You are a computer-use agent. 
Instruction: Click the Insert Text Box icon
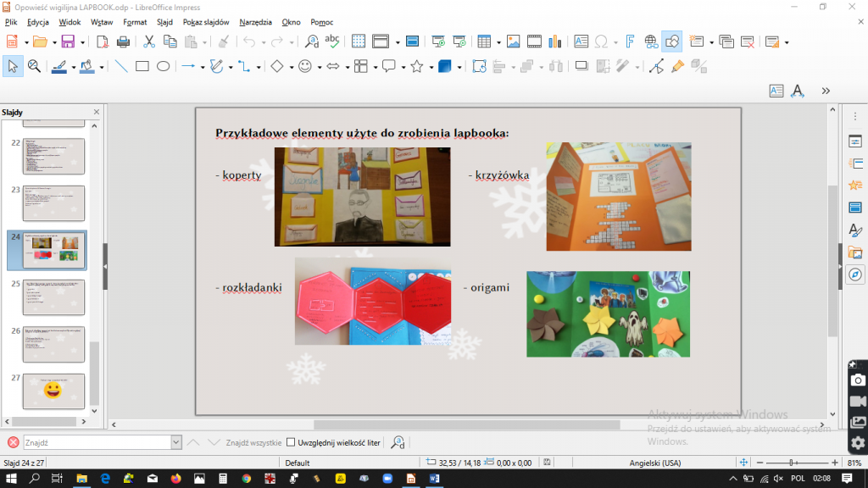point(581,41)
